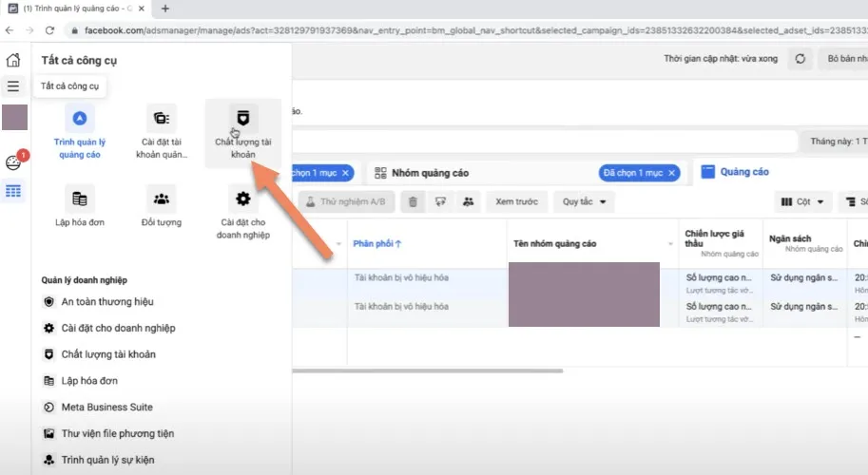Open Meta Business Suite list item
The height and width of the screenshot is (475, 868).
click(97, 408)
